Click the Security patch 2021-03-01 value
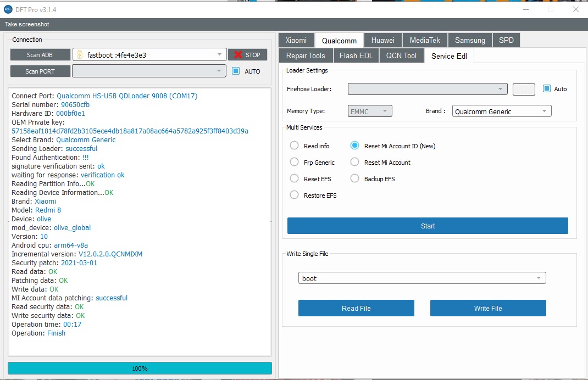The image size is (588, 380). pos(79,262)
